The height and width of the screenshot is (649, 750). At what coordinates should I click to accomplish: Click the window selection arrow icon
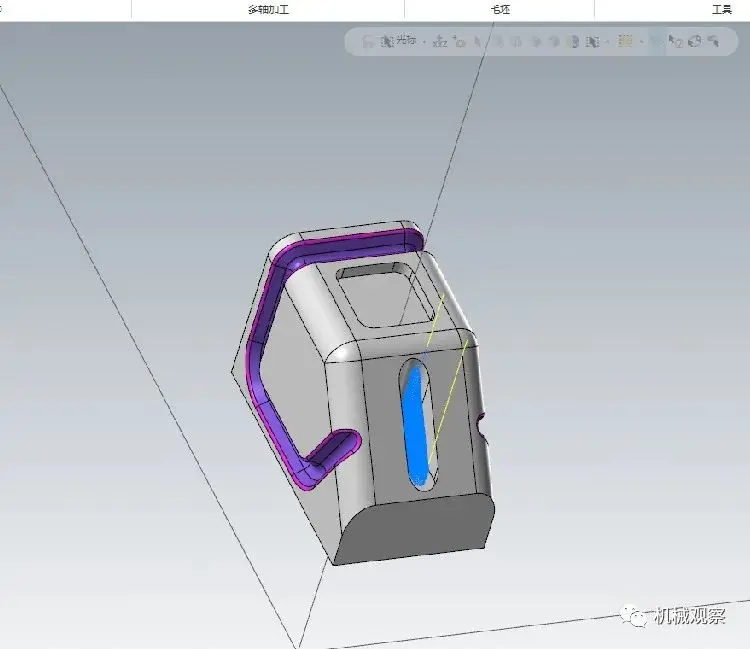(592, 42)
